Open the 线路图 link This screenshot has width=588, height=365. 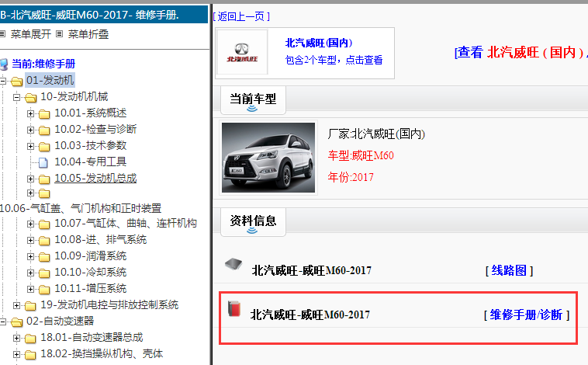point(509,270)
